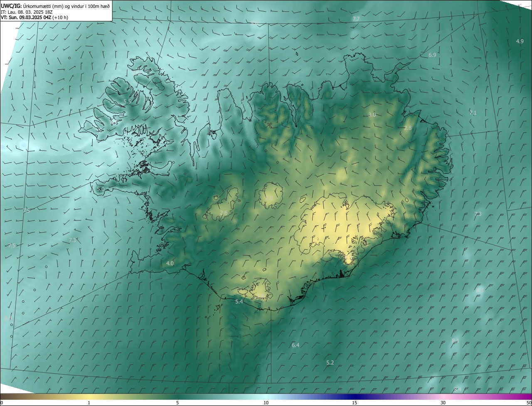Select the 2.6 value on Langjökull glacier
Screen dimensions: 532x406
224,213
